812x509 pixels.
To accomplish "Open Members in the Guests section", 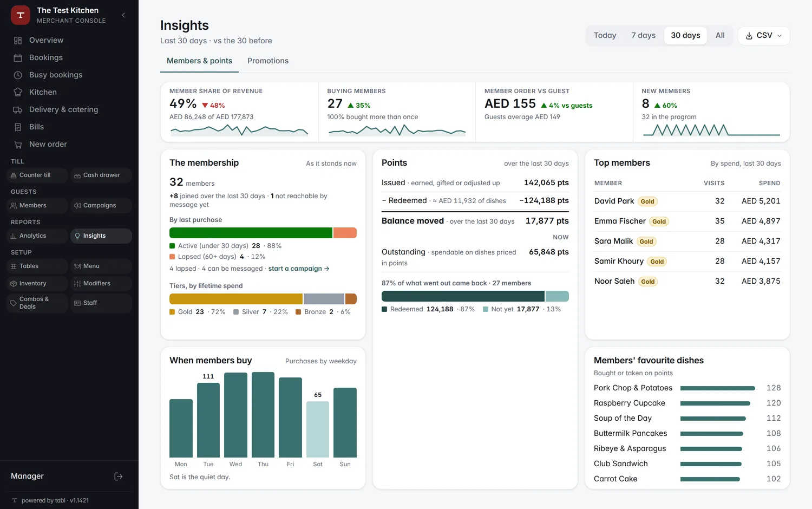I will tap(37, 206).
